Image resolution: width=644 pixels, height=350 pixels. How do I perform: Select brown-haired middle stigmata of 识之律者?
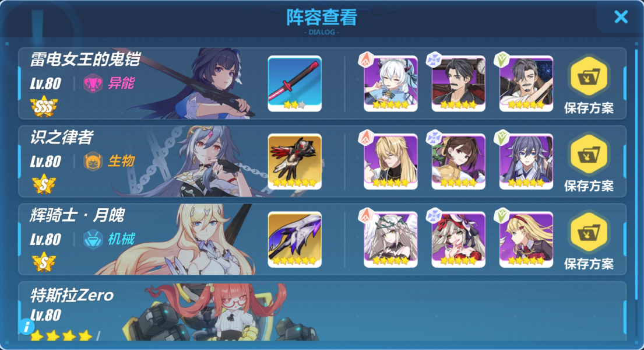click(x=458, y=162)
